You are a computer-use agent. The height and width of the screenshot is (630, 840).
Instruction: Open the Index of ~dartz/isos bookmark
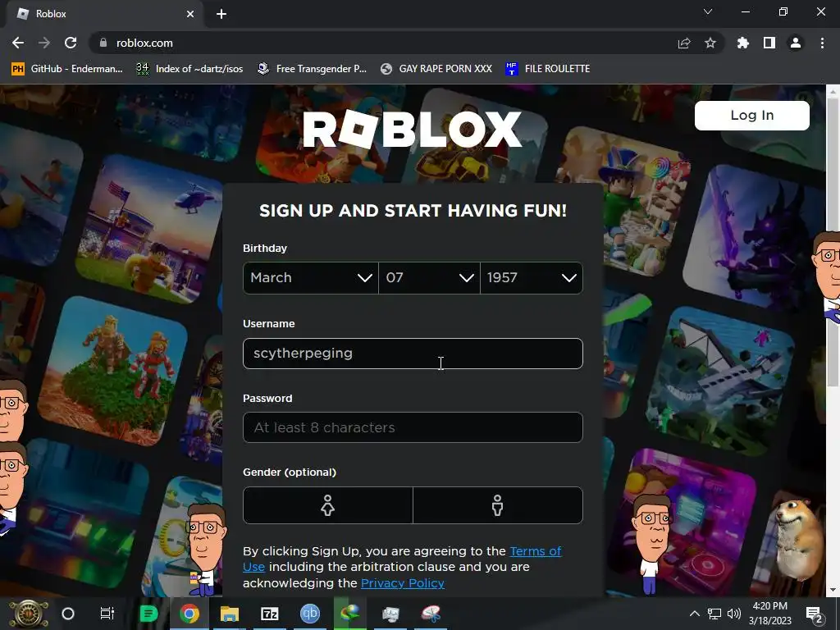189,69
